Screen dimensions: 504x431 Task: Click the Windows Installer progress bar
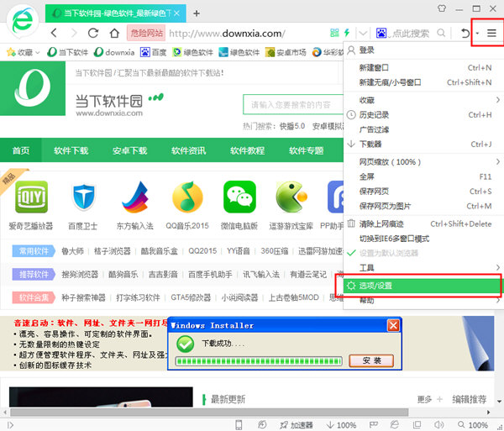tap(259, 361)
